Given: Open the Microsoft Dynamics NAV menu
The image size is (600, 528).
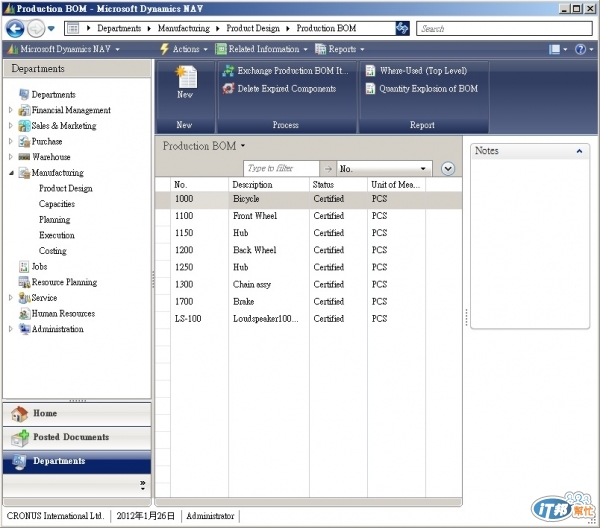Looking at the screenshot, I should point(64,49).
